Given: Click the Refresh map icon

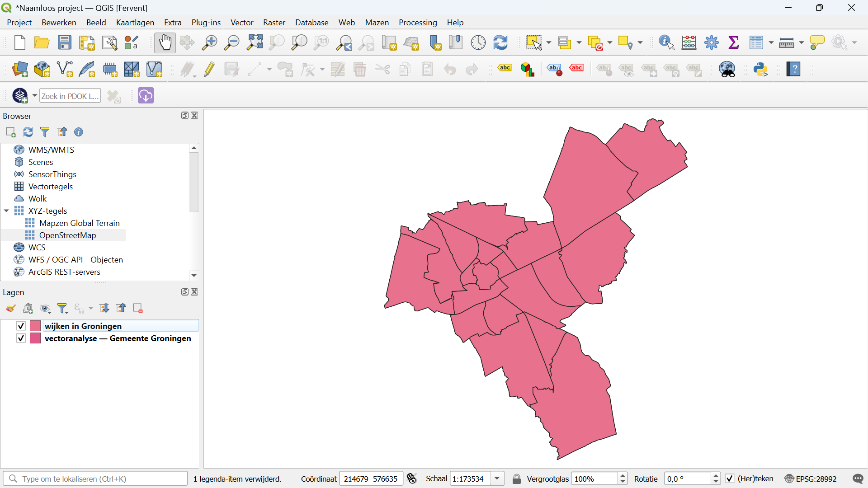Looking at the screenshot, I should tap(500, 43).
